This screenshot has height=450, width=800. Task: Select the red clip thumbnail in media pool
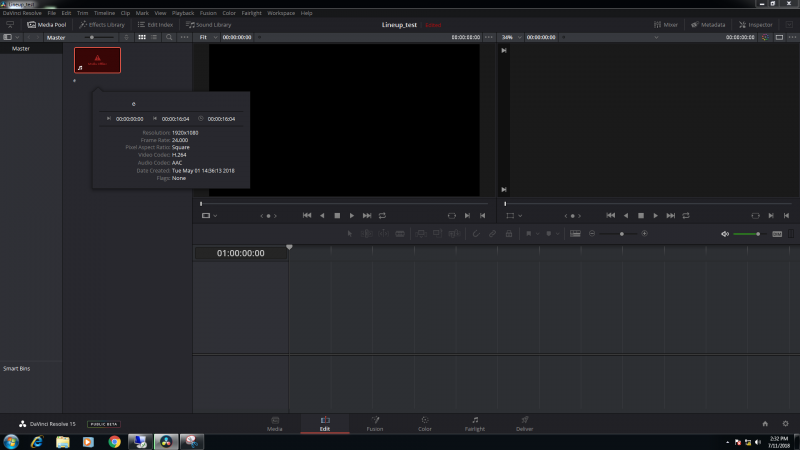coord(97,60)
